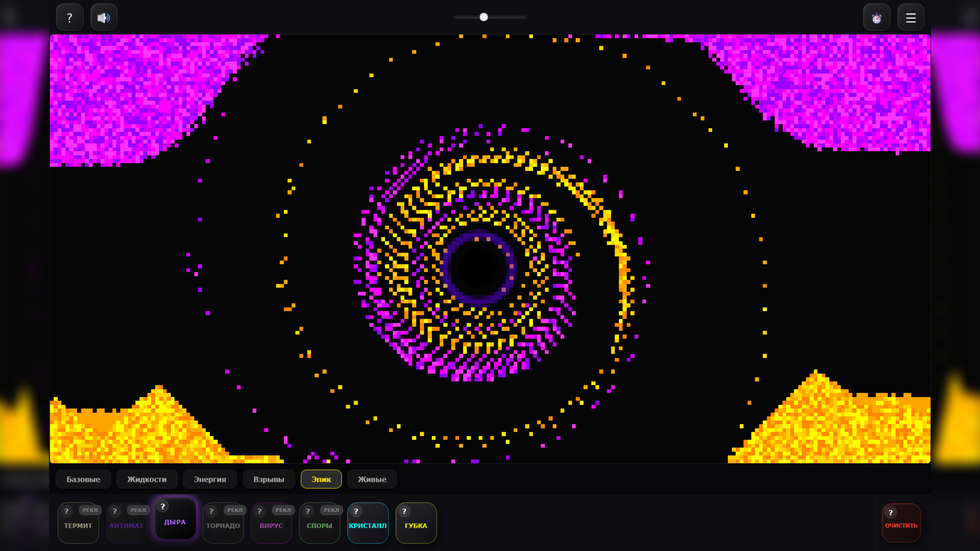The image size is (980, 551).
Task: Switch to the Базовые tab
Action: click(x=83, y=479)
